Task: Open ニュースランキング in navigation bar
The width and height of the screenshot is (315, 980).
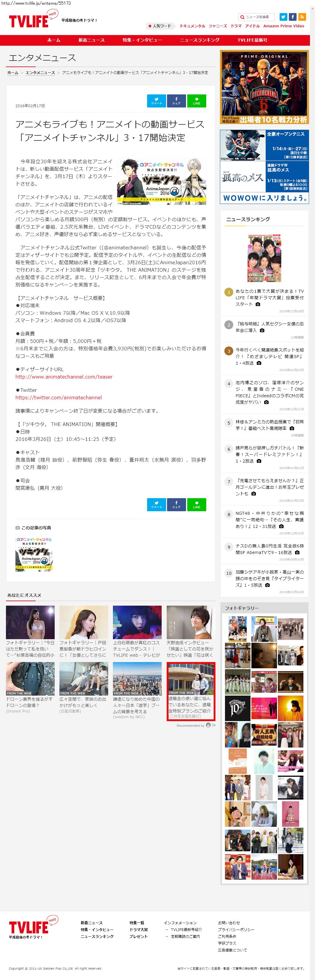Action: 200,40
